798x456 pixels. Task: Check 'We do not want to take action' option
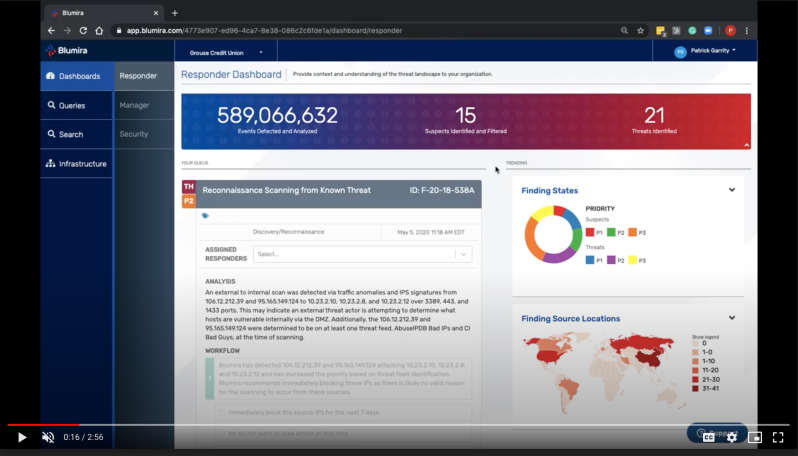click(221, 434)
